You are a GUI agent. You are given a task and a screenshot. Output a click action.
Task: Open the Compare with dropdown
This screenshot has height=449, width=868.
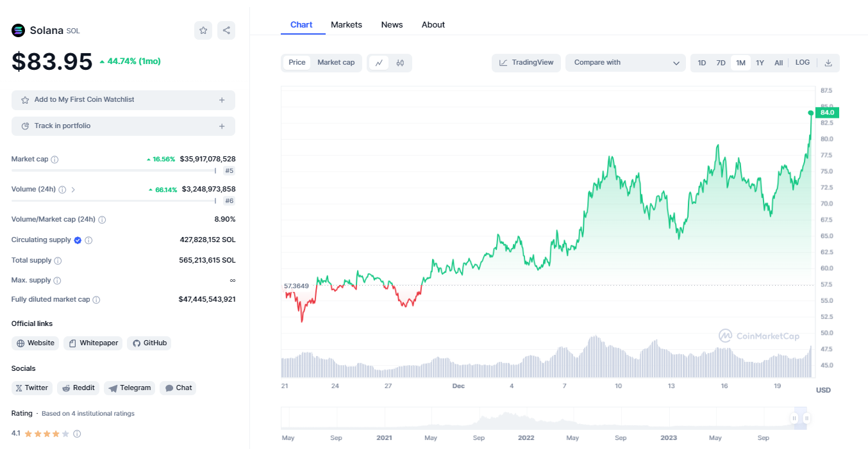tap(625, 63)
